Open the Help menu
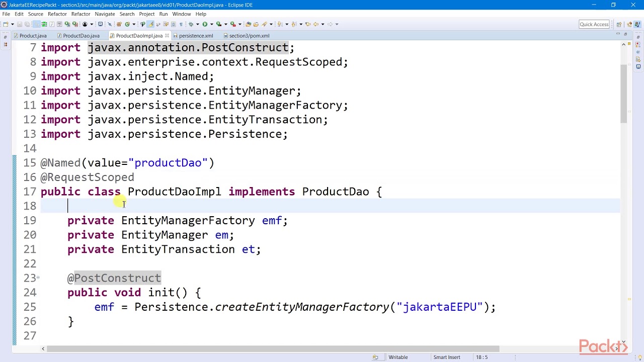Screen dimensions: 644x362 201,14
